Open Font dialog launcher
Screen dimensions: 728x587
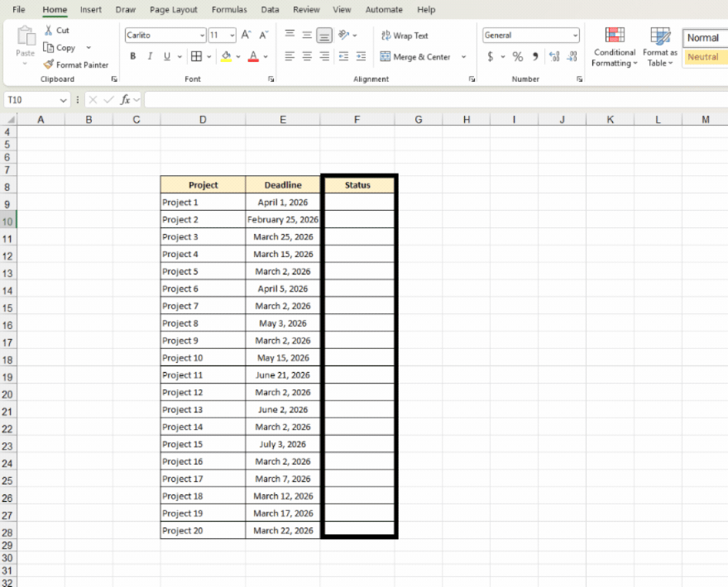(271, 79)
